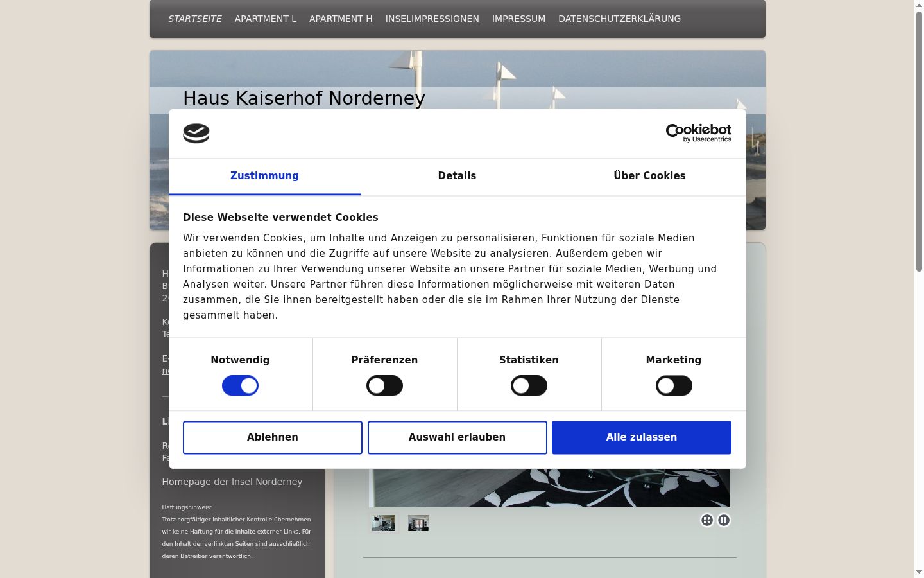Open the Über Cookies tab

649,176
